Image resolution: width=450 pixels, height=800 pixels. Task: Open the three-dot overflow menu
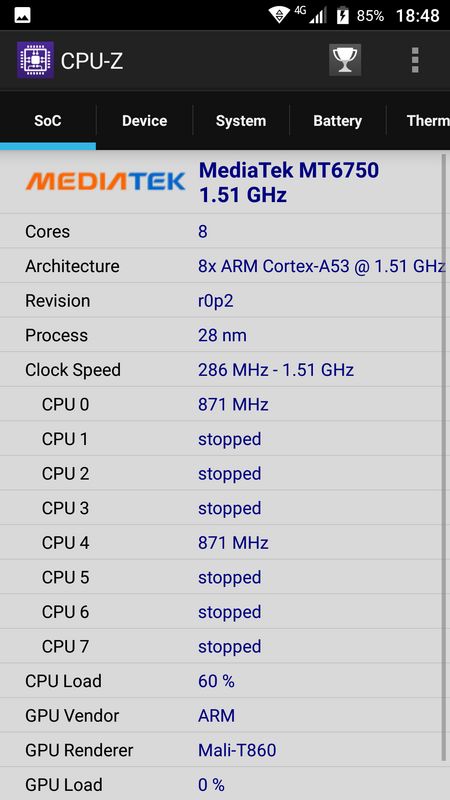pyautogui.click(x=415, y=60)
